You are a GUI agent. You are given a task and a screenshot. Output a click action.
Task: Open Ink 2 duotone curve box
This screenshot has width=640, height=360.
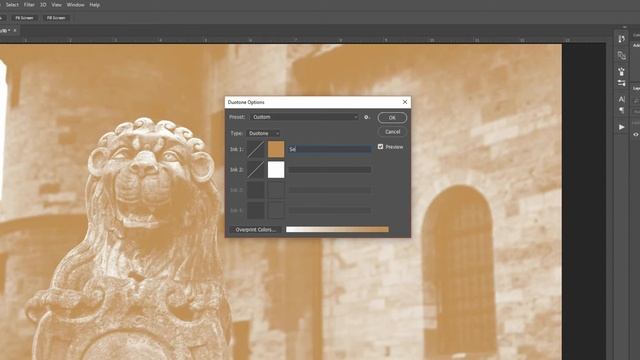[x=256, y=169]
